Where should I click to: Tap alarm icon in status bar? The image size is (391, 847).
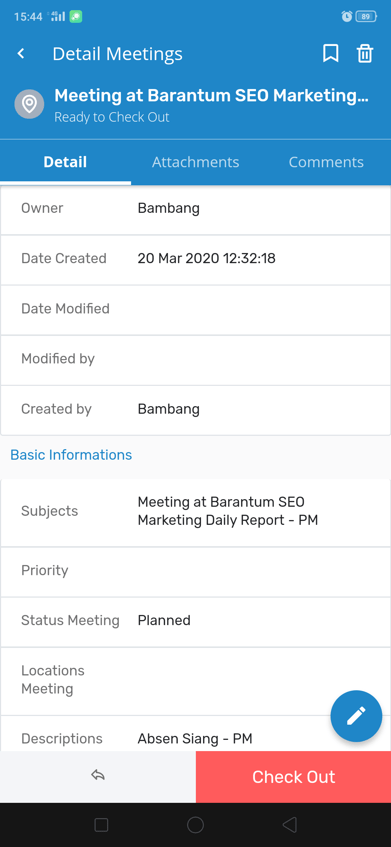(x=347, y=16)
